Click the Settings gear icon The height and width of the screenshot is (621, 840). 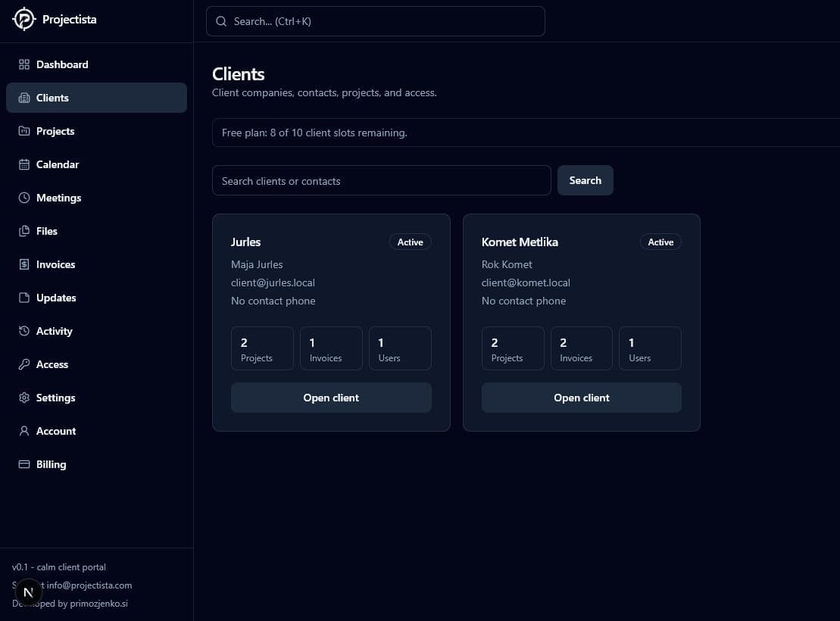click(24, 398)
